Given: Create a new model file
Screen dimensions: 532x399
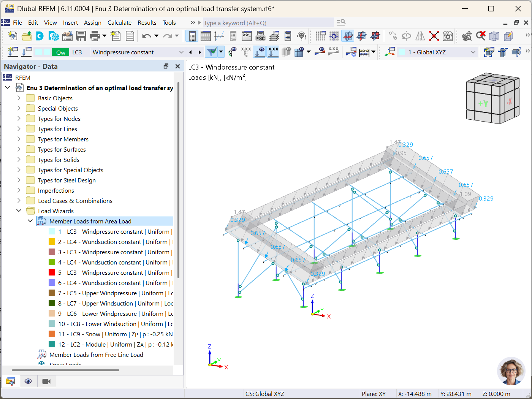Looking at the screenshot, I should [x=12, y=36].
